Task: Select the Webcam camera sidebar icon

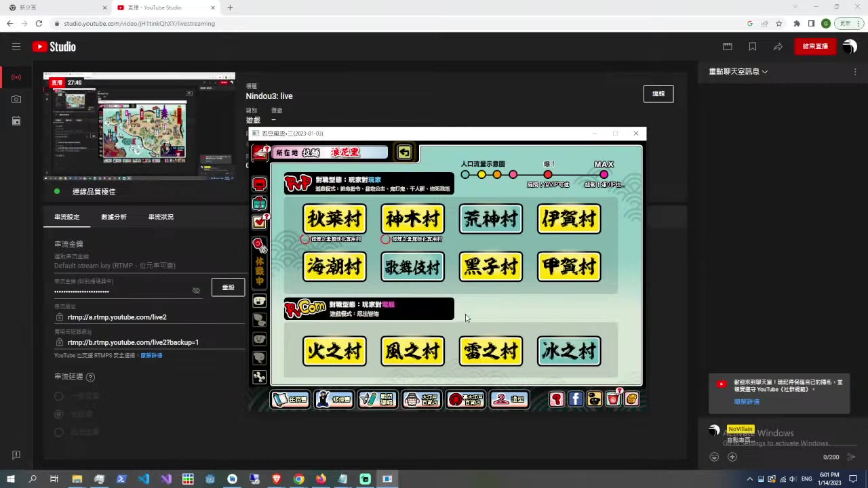Action: click(16, 99)
